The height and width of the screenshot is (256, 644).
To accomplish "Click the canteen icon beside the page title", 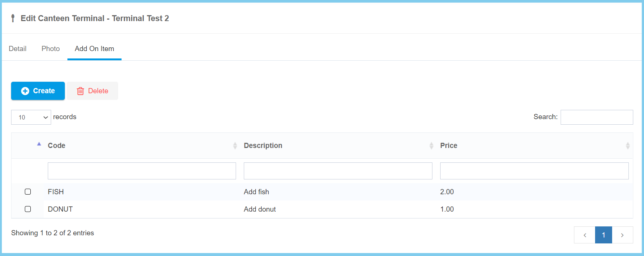I will (x=13, y=18).
